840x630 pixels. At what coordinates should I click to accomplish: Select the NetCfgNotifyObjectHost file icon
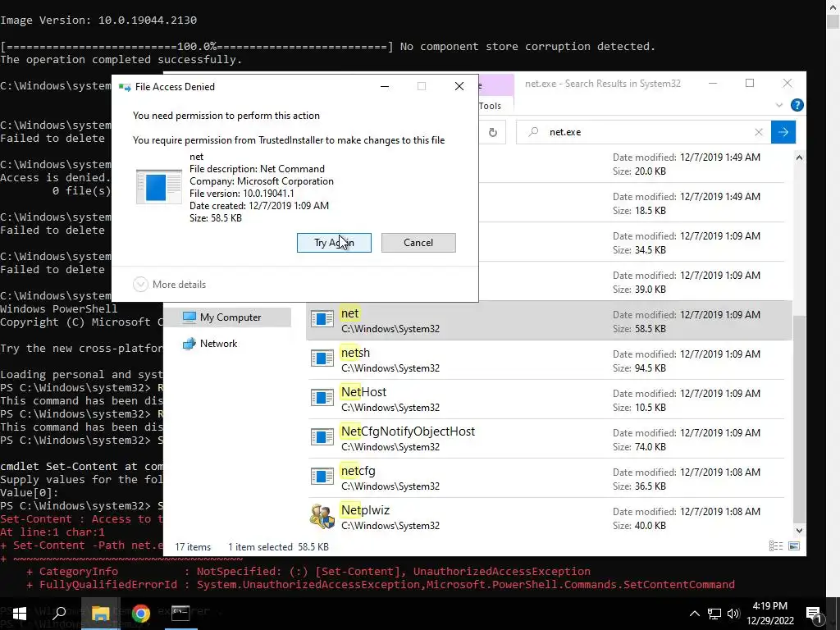322,437
